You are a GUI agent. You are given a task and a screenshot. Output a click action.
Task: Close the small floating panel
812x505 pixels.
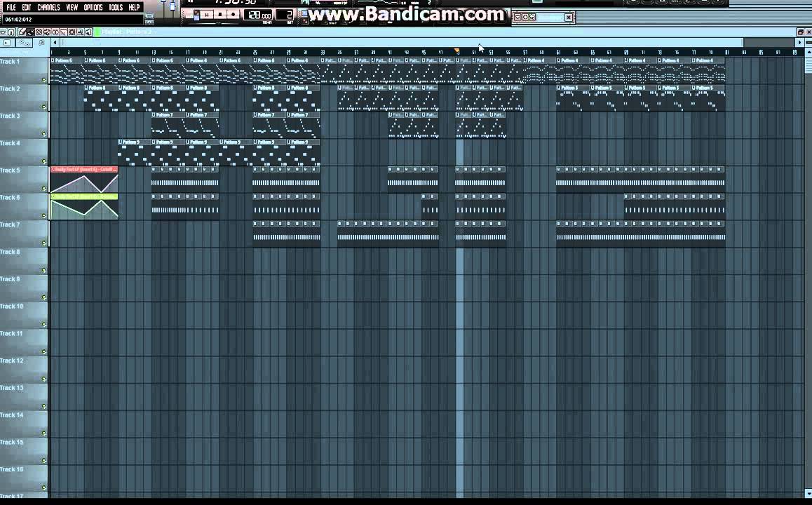(569, 17)
